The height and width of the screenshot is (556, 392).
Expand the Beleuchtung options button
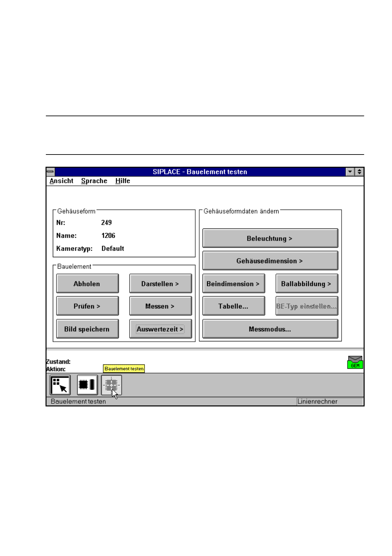[x=270, y=238]
